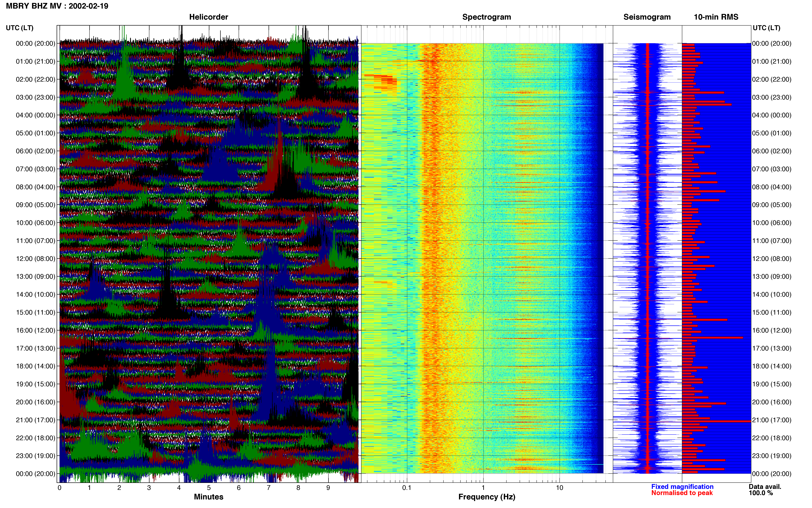This screenshot has height=508, width=812.
Task: Click the left '20:00 (16:00)' time label
Action: point(36,402)
